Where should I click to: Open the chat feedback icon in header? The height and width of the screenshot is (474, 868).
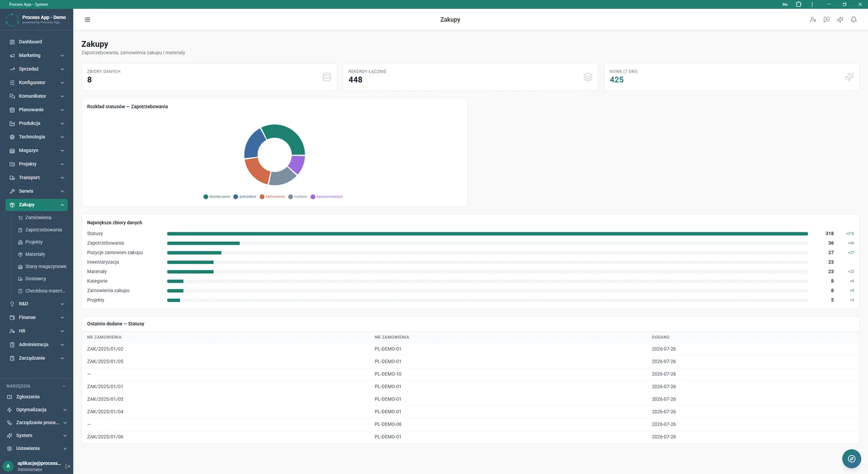click(826, 20)
